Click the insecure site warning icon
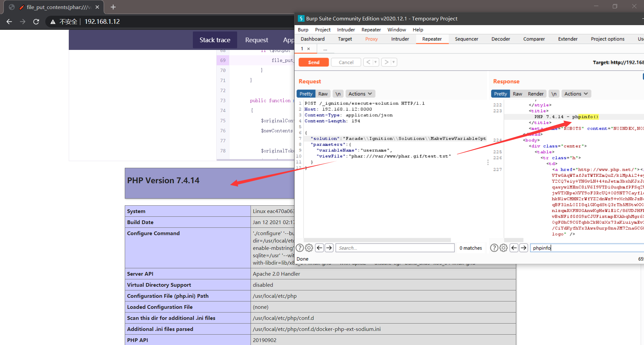 tap(53, 22)
